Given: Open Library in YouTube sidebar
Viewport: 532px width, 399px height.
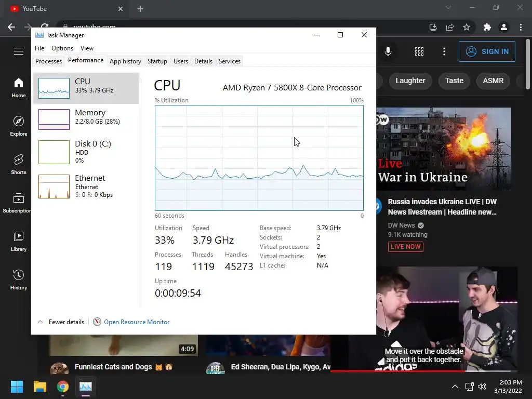Looking at the screenshot, I should [19, 241].
